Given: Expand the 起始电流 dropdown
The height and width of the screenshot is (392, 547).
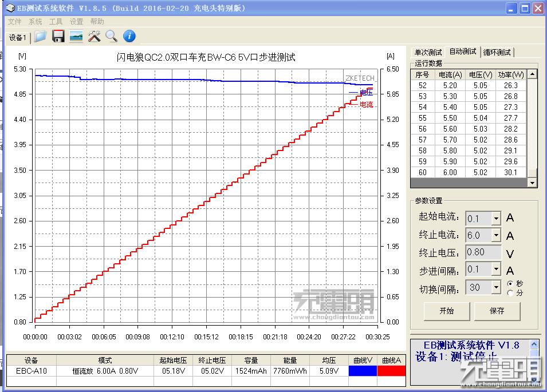Looking at the screenshot, I should pos(496,219).
